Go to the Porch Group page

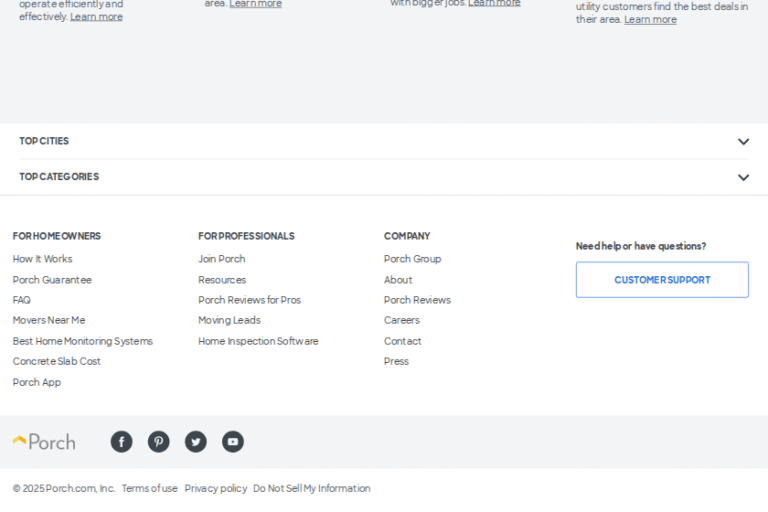412,259
